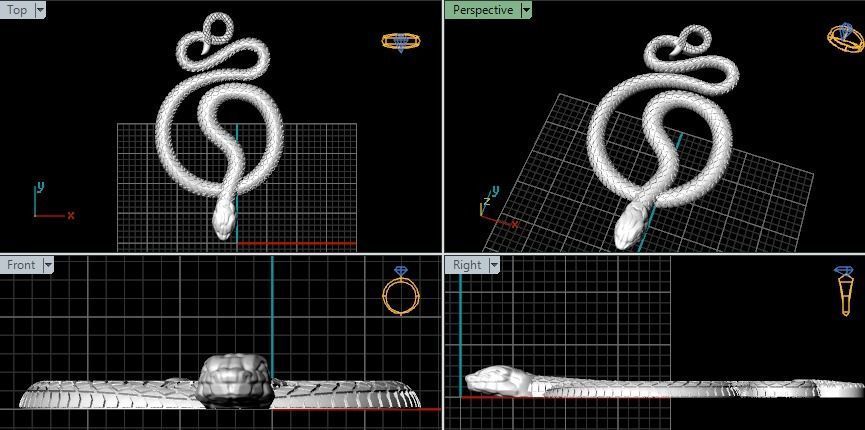
Task: Click the Top viewport label
Action: (17, 10)
